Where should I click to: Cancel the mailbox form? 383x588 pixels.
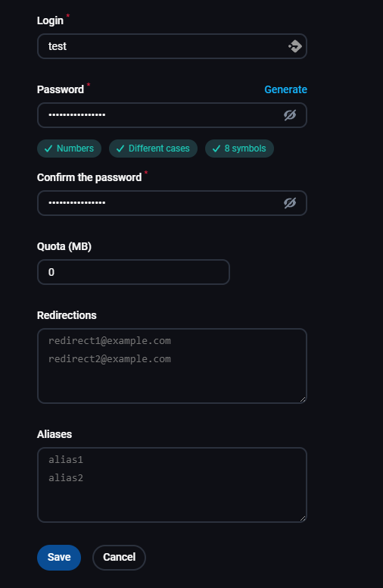pos(119,557)
